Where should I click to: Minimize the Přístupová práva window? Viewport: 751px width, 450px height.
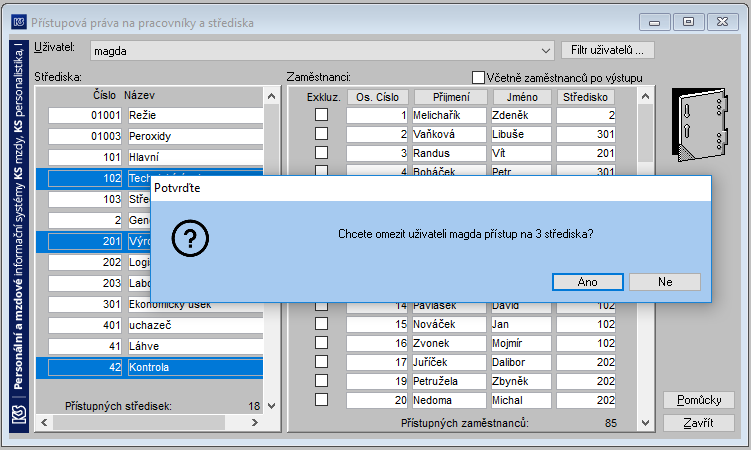coord(654,22)
